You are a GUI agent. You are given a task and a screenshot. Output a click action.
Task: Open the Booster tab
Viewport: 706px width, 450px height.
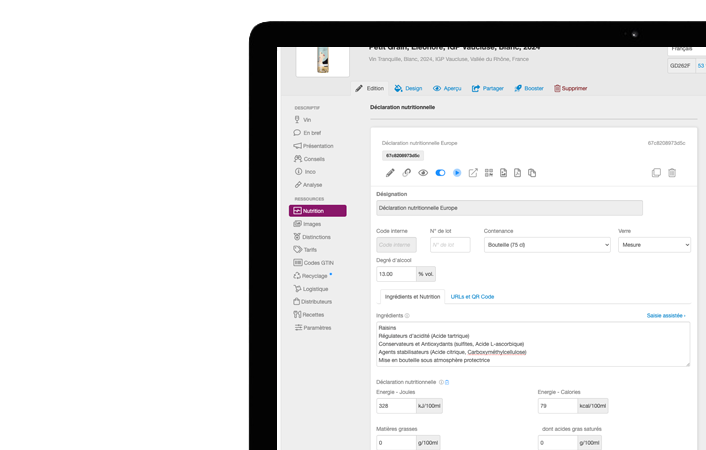click(x=529, y=88)
